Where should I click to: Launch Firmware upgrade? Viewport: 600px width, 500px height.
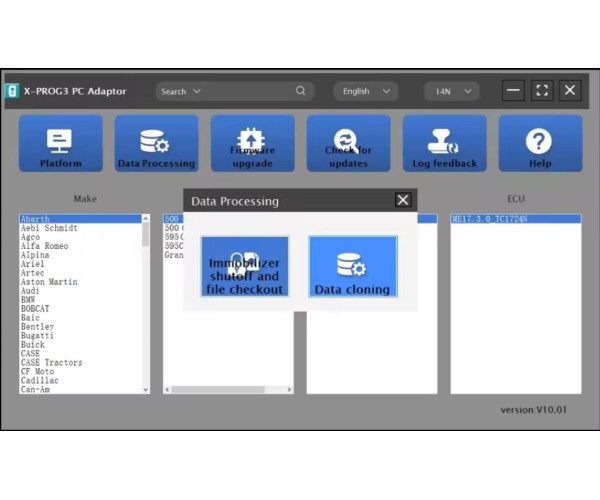point(253,143)
